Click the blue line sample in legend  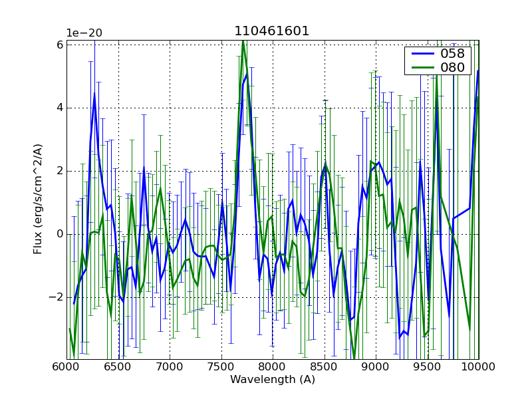tap(422, 54)
